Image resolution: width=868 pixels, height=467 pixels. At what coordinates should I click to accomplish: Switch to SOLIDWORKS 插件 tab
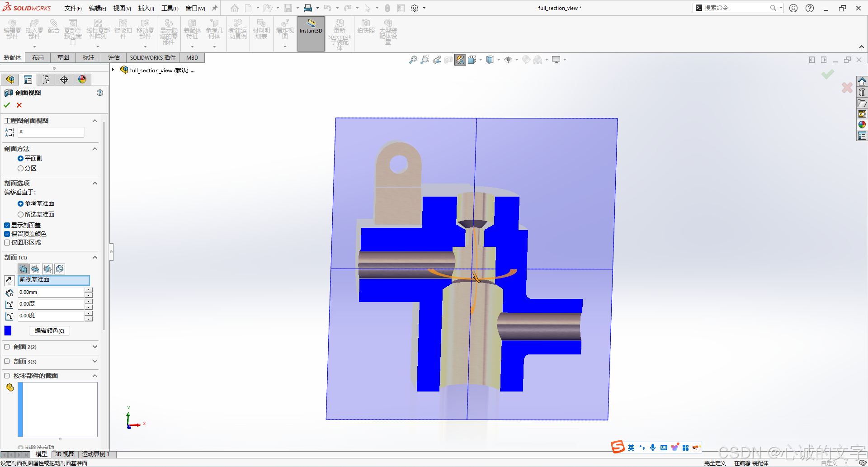click(x=153, y=58)
